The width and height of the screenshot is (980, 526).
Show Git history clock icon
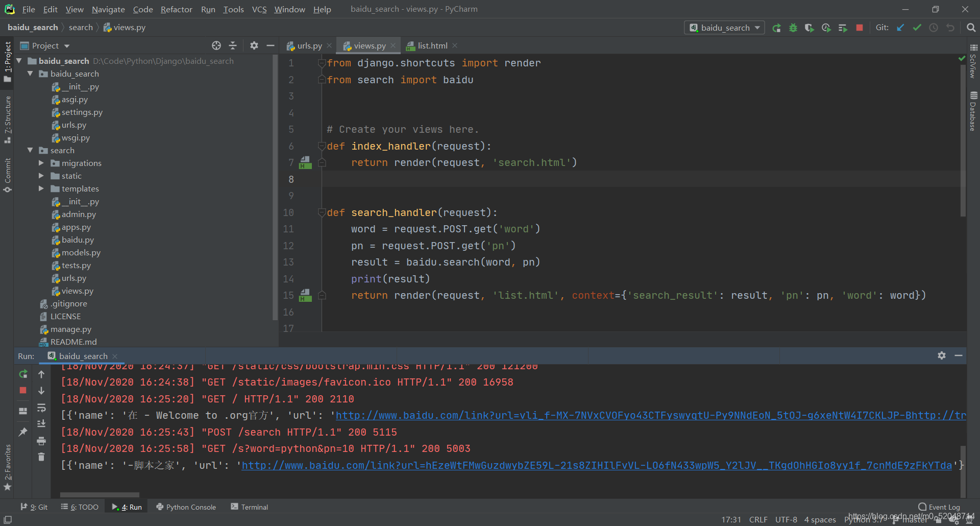coord(934,28)
